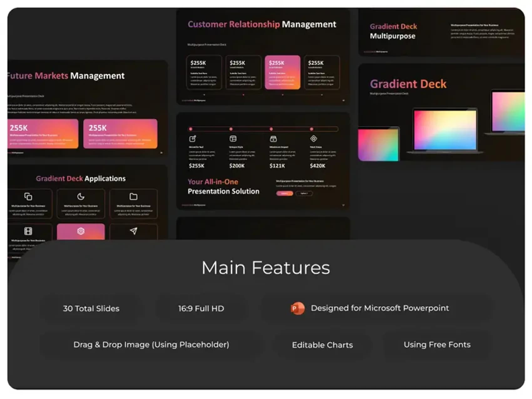
Task: Click the center laptop gradient mockup
Action: pos(445,130)
